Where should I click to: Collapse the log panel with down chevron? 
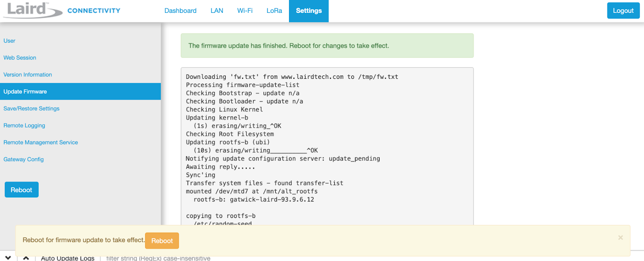point(8,258)
